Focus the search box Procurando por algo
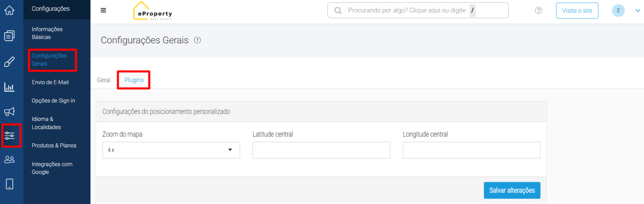The height and width of the screenshot is (204, 644). coord(418,10)
